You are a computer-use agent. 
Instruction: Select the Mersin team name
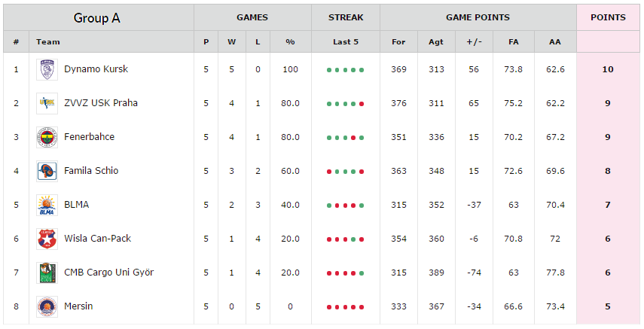point(78,306)
